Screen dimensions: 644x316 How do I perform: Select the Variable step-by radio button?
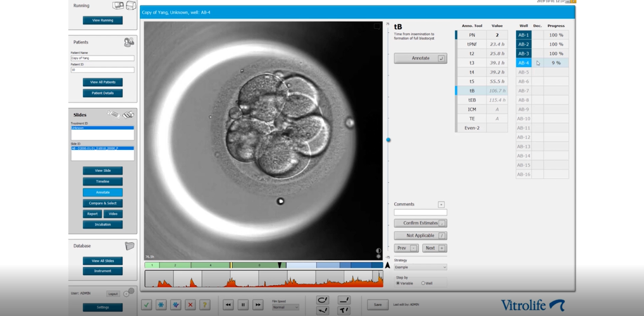(398, 283)
